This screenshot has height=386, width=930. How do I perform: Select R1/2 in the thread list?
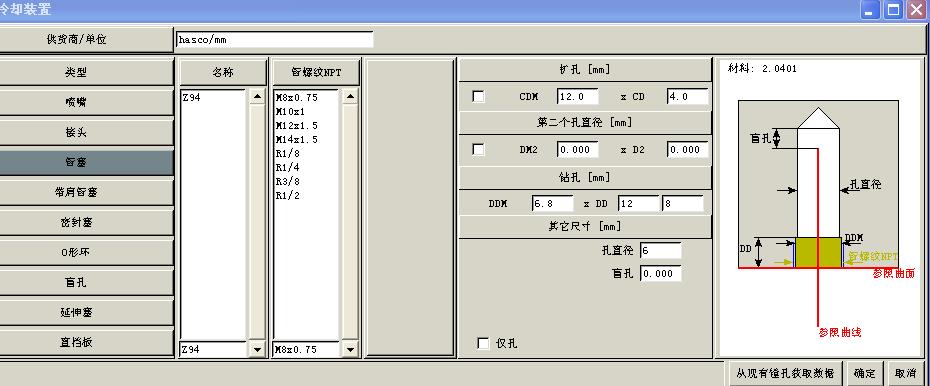[x=288, y=196]
